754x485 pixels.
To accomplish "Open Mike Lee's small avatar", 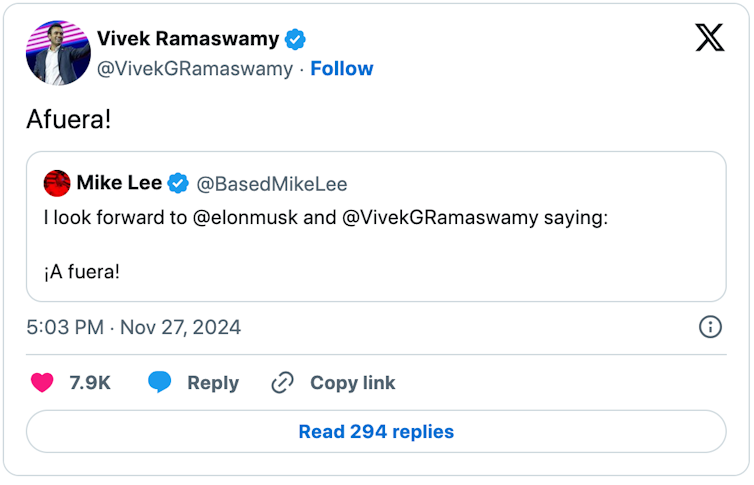I will (x=57, y=183).
